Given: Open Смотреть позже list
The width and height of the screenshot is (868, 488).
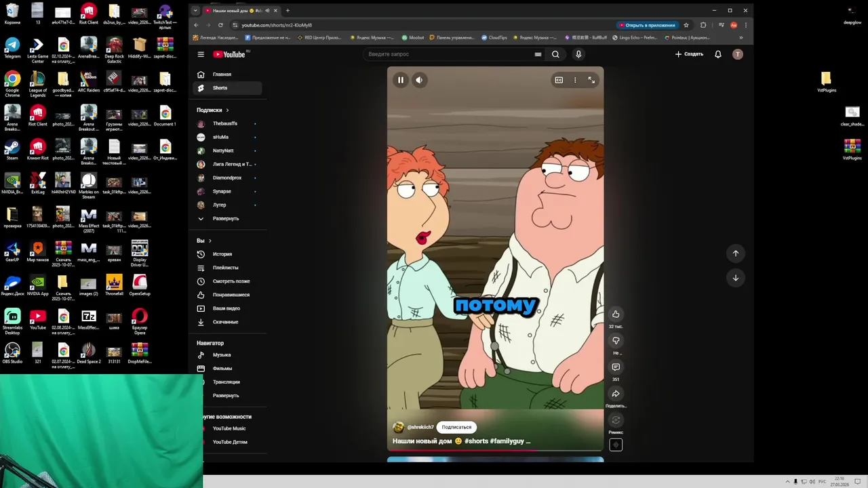Looking at the screenshot, I should point(228,281).
